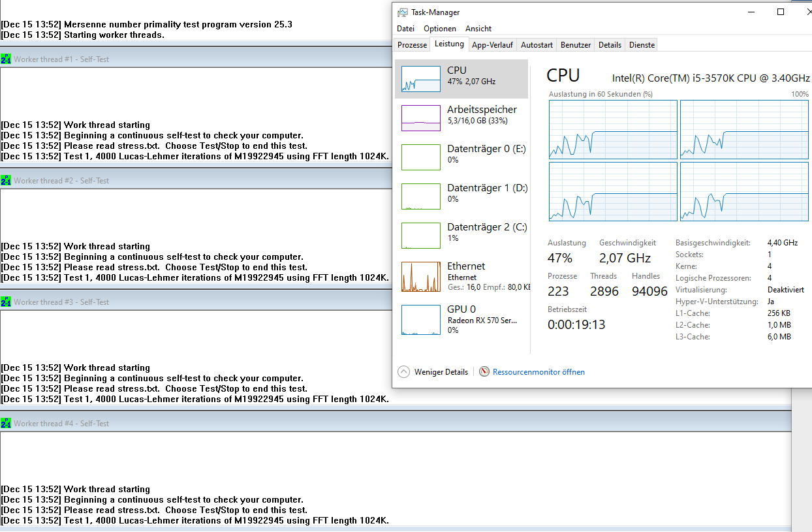Click the Hyper-V-Unterstützung Ja value
The image size is (812, 532).
click(772, 302)
